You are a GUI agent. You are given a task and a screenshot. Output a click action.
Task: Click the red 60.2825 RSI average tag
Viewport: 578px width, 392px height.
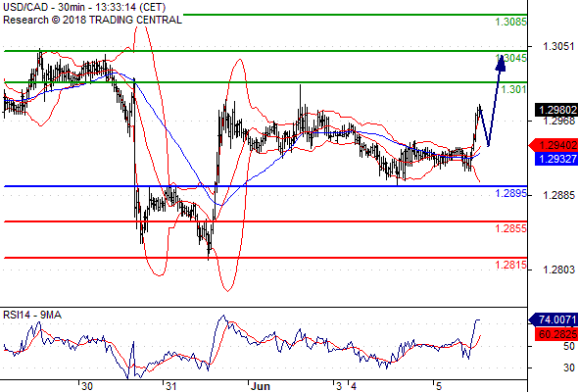point(556,334)
